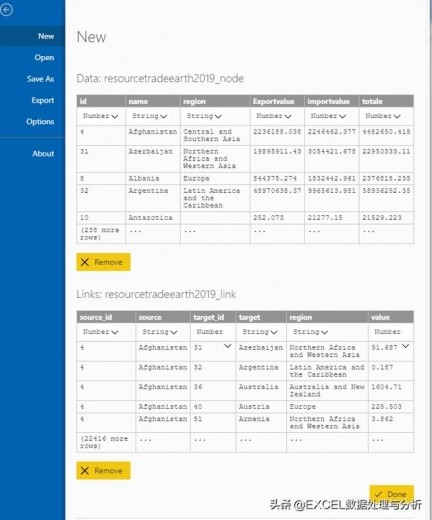Viewport: 432px width, 520px height.
Task: Open importvalue column Number type dropdown
Action: tap(329, 116)
